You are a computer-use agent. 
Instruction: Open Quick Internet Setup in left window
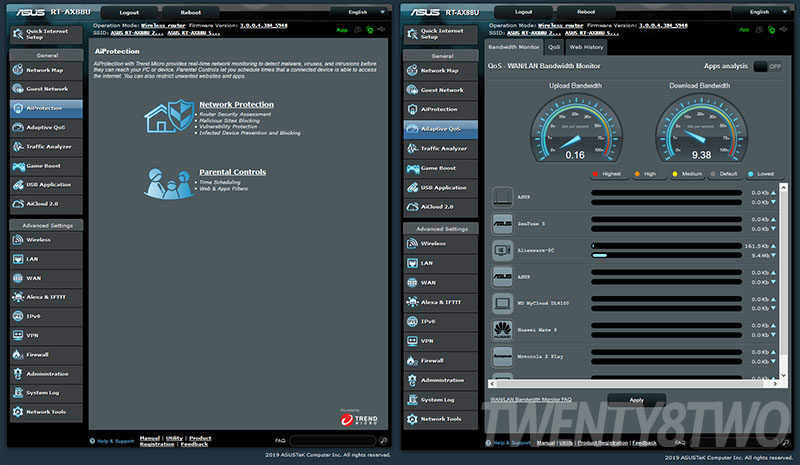[x=46, y=34]
